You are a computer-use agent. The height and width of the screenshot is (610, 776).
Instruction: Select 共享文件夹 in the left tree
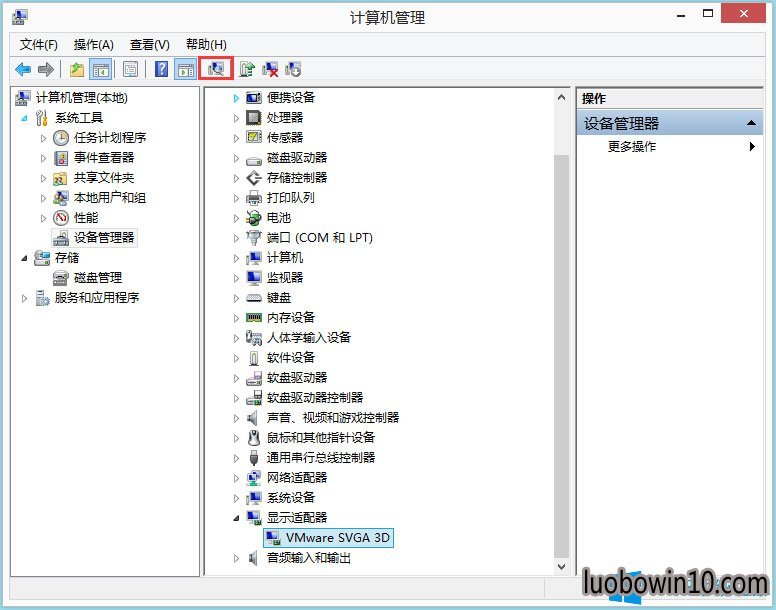(x=104, y=178)
